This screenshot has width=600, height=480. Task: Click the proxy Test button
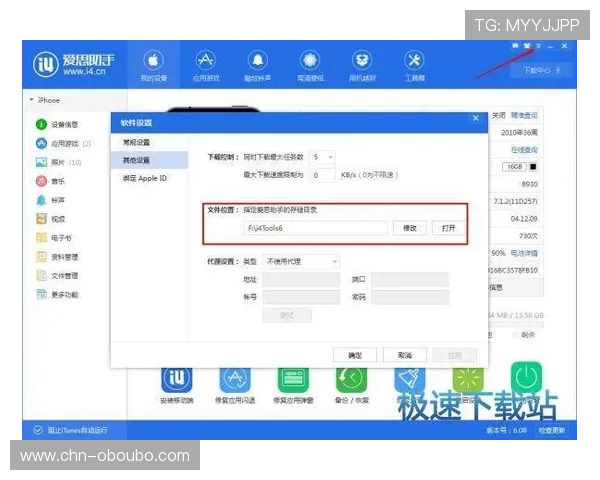tap(287, 315)
